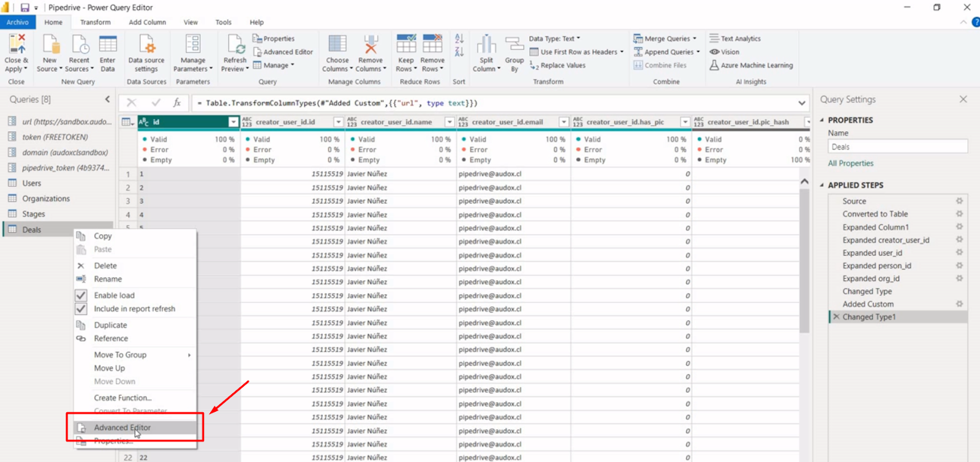The height and width of the screenshot is (462, 980).
Task: Open filter for creator_user_id.name column
Action: pos(450,122)
